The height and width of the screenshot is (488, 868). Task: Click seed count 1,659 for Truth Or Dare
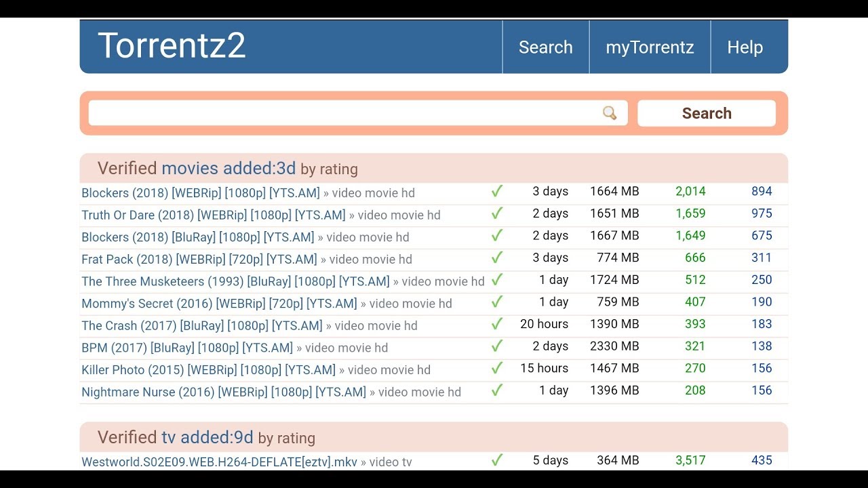tap(690, 213)
